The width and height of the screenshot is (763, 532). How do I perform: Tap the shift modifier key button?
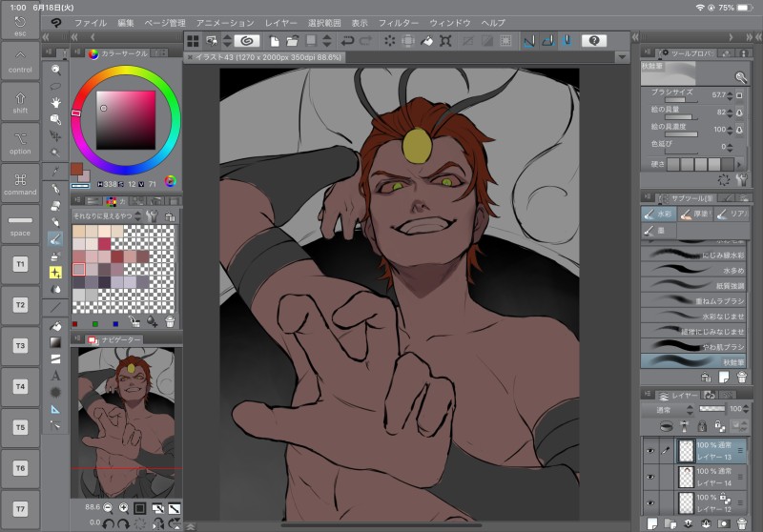[20, 102]
